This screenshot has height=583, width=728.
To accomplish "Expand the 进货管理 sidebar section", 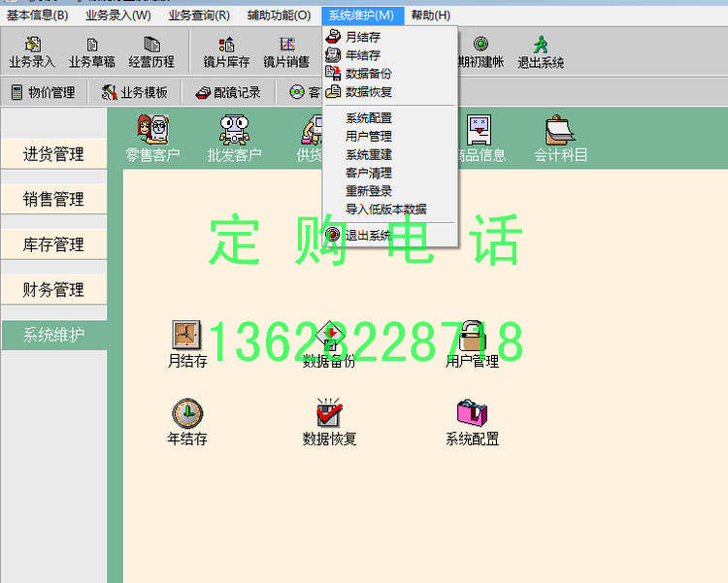I will (53, 154).
